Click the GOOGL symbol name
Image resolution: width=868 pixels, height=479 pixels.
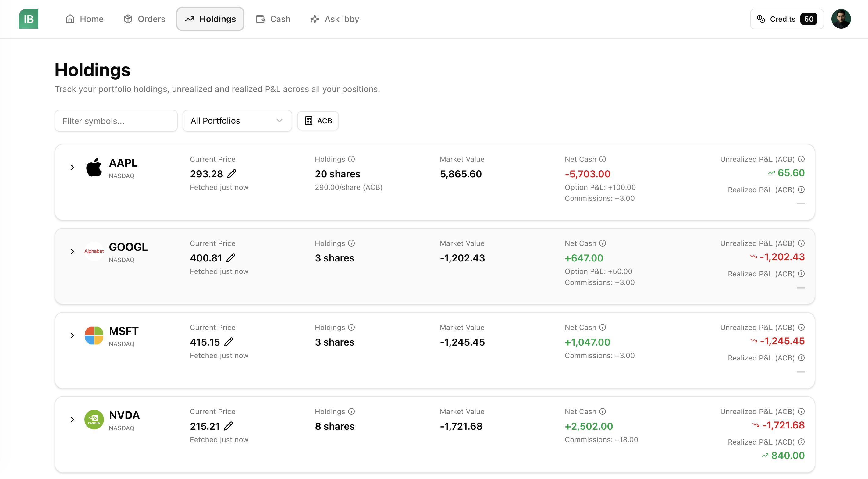point(128,247)
